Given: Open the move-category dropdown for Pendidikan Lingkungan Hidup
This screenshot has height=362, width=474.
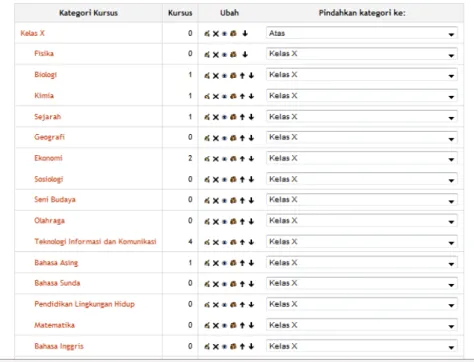Looking at the screenshot, I should coord(362,304).
